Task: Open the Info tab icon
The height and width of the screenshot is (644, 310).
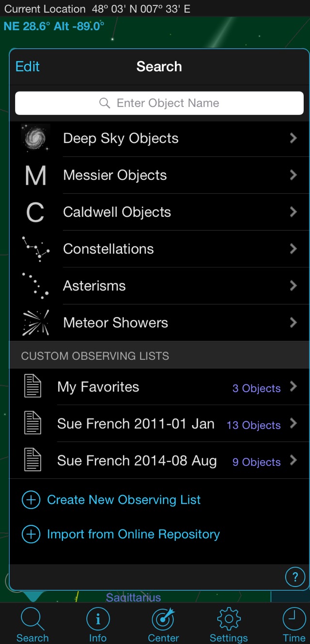Action: (98, 620)
